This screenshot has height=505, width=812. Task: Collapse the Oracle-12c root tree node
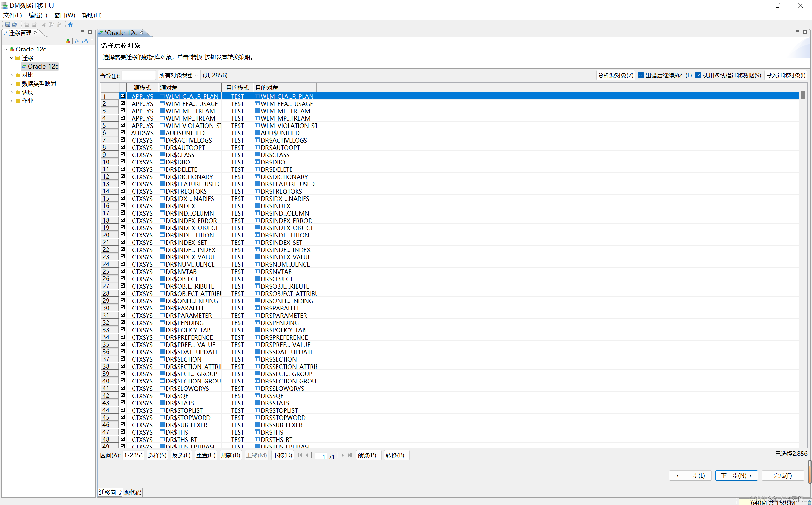6,49
